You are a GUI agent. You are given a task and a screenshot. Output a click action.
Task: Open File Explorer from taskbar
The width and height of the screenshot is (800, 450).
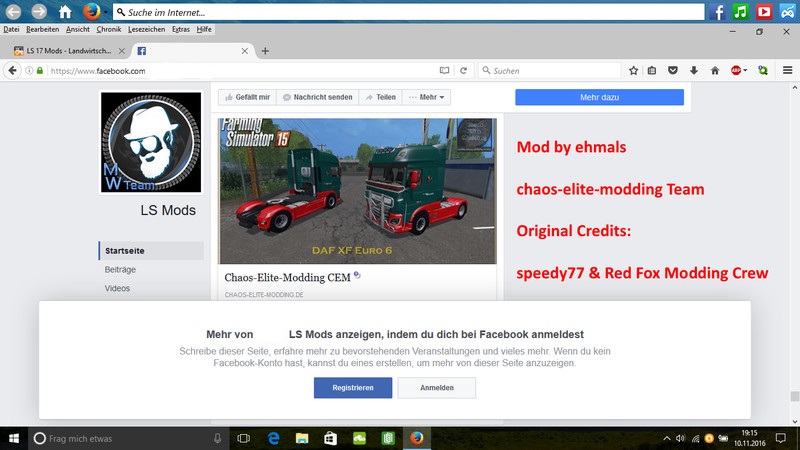tap(302, 438)
